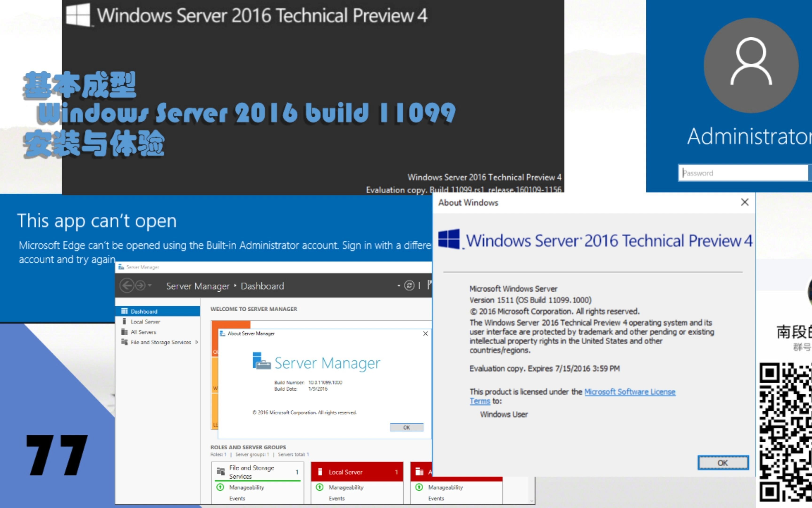The height and width of the screenshot is (508, 812).
Task: Click the Administrator user avatar
Action: point(751,66)
